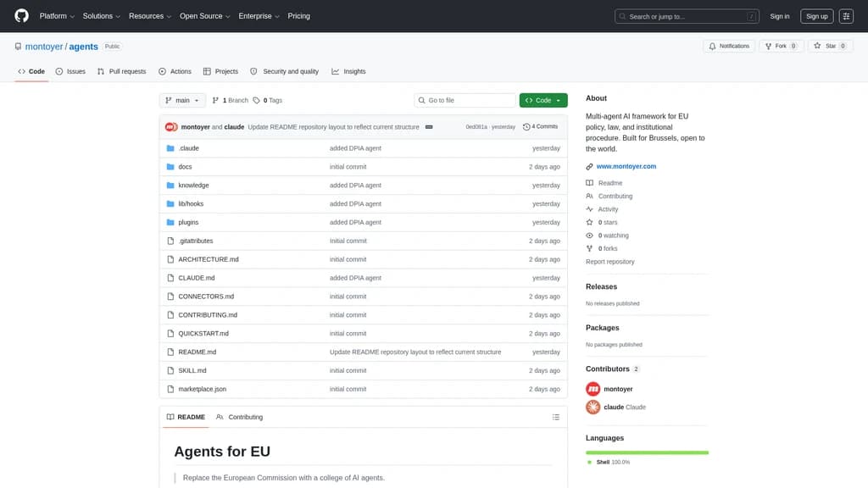Open the Pull requests tab
Screen dimensions: 868x488
[122, 71]
